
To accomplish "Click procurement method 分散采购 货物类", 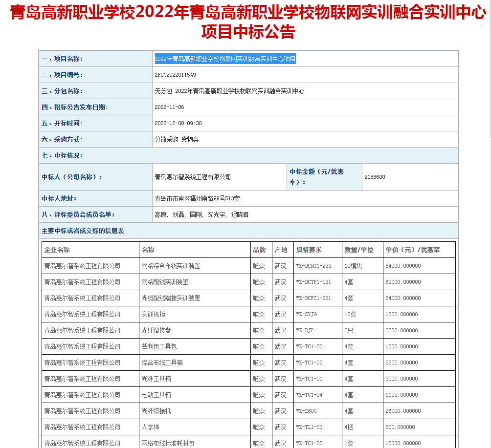I will (x=177, y=139).
